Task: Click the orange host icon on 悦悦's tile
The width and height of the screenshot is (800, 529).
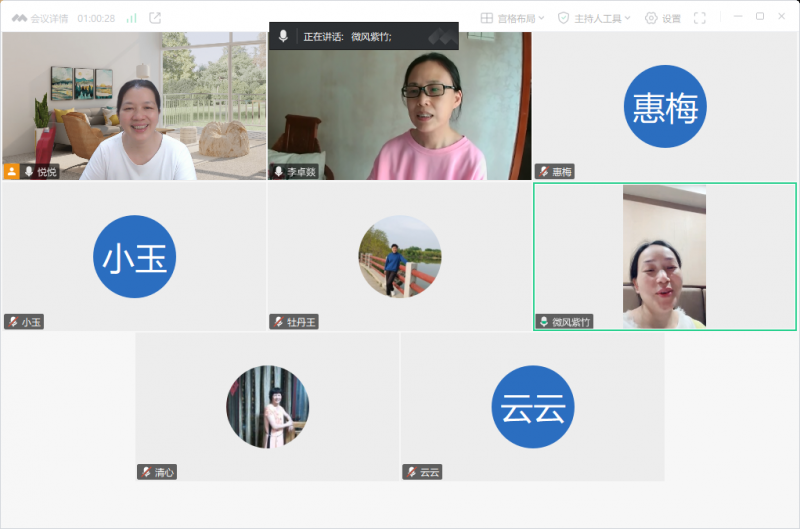Action: click(x=12, y=171)
